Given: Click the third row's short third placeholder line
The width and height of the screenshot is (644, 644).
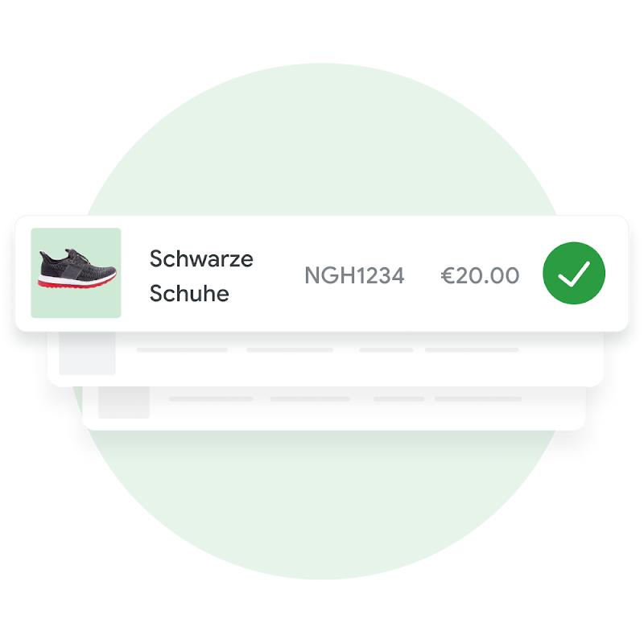Looking at the screenshot, I should [398, 398].
